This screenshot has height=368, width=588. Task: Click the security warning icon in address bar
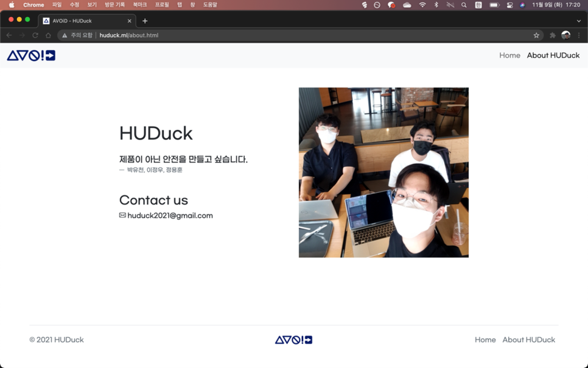click(x=65, y=35)
